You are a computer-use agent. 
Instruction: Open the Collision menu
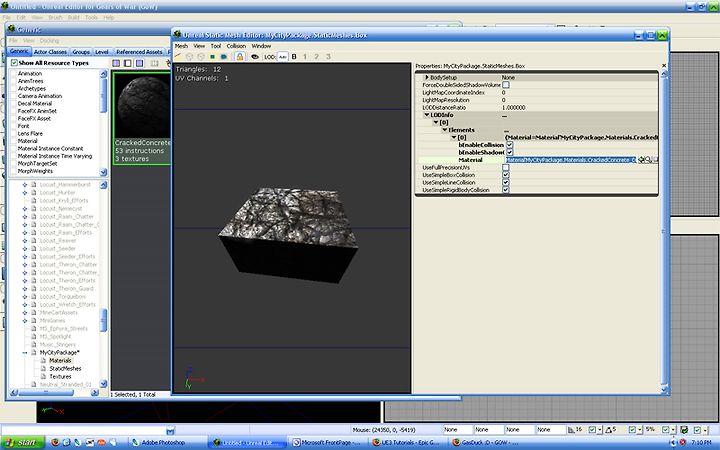(236, 46)
